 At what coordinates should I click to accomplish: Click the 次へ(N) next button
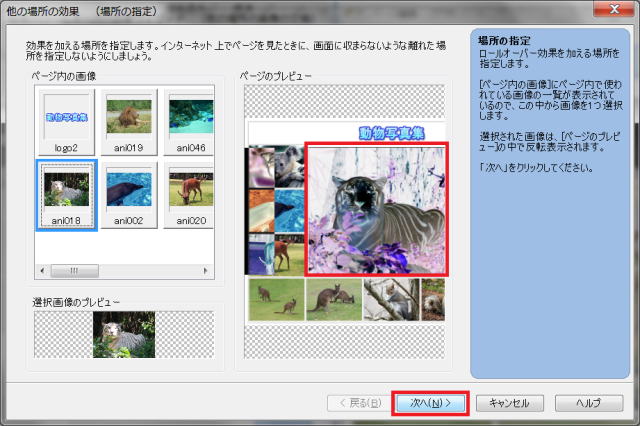(x=430, y=403)
